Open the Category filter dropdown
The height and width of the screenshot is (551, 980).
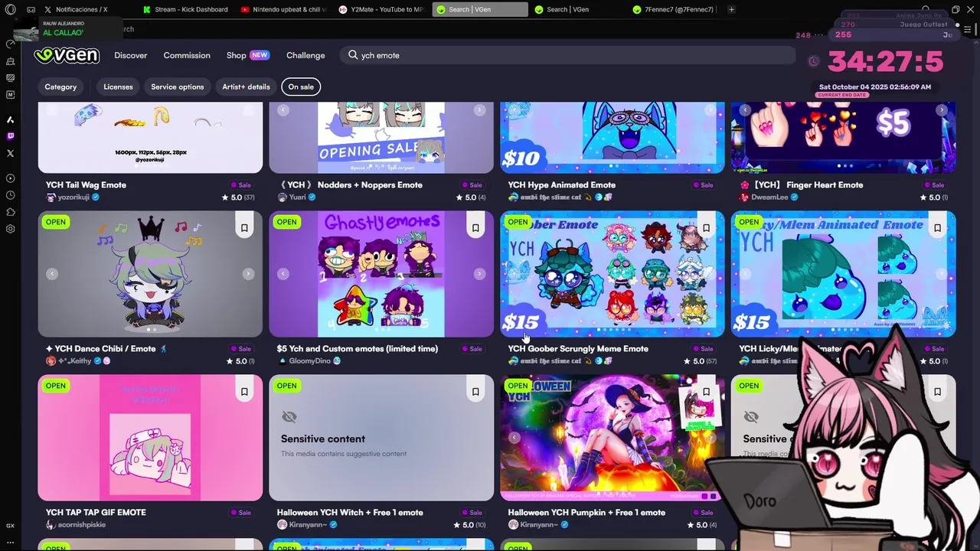pyautogui.click(x=60, y=86)
